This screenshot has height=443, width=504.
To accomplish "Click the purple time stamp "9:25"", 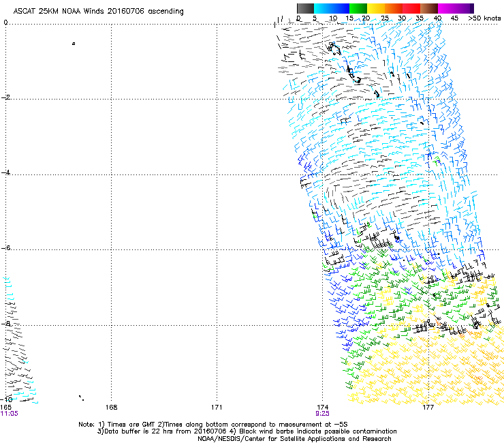I will [322, 414].
